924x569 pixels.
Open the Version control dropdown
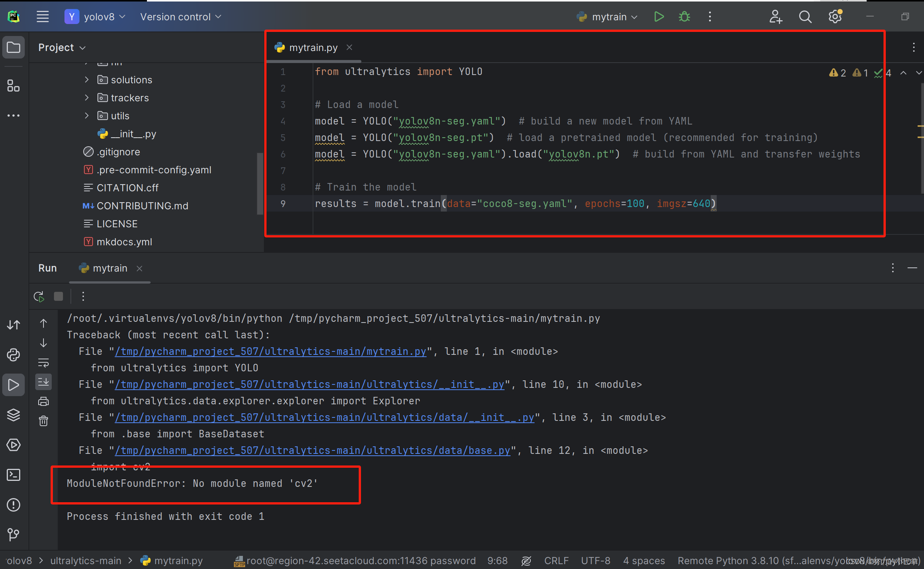181,17
